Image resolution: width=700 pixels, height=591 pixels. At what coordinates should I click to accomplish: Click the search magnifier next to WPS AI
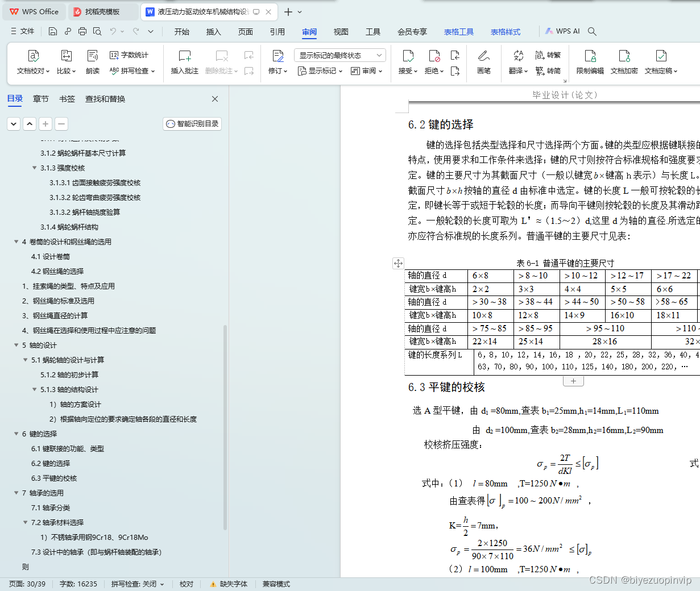tap(592, 31)
